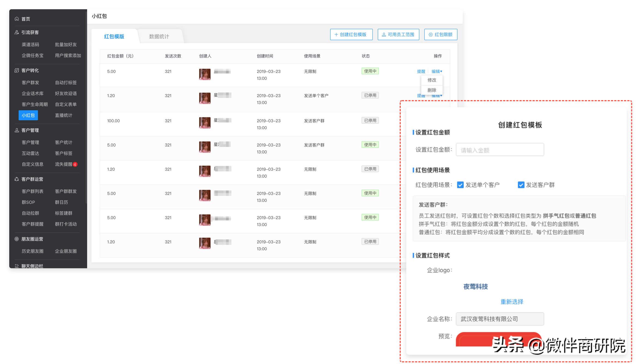Open the 客户管理 section icon
The image size is (636, 364).
click(16, 130)
